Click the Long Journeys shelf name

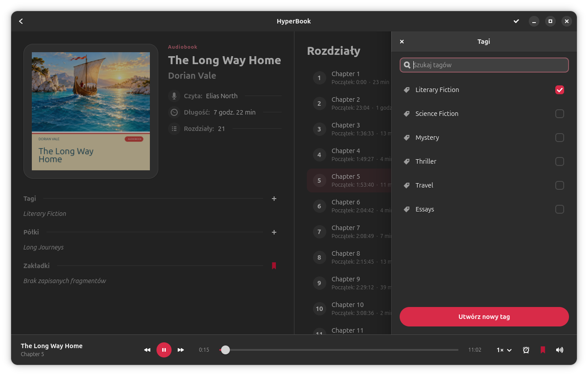pos(43,247)
